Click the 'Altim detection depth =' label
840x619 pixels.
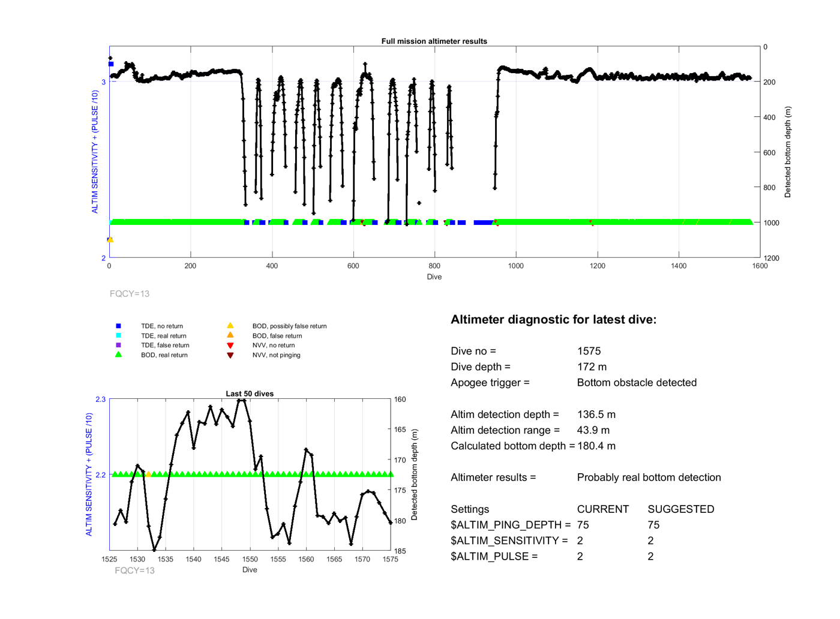point(505,414)
